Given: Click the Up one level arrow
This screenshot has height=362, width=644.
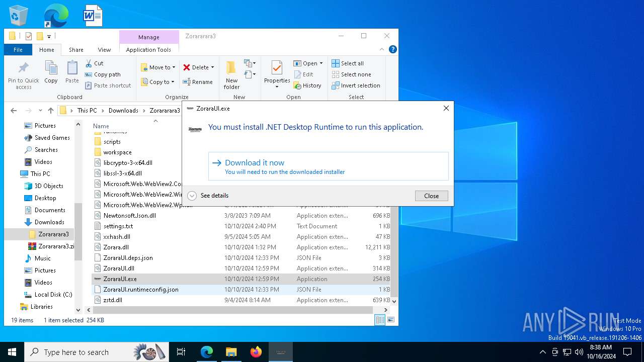Looking at the screenshot, I should 51,111.
